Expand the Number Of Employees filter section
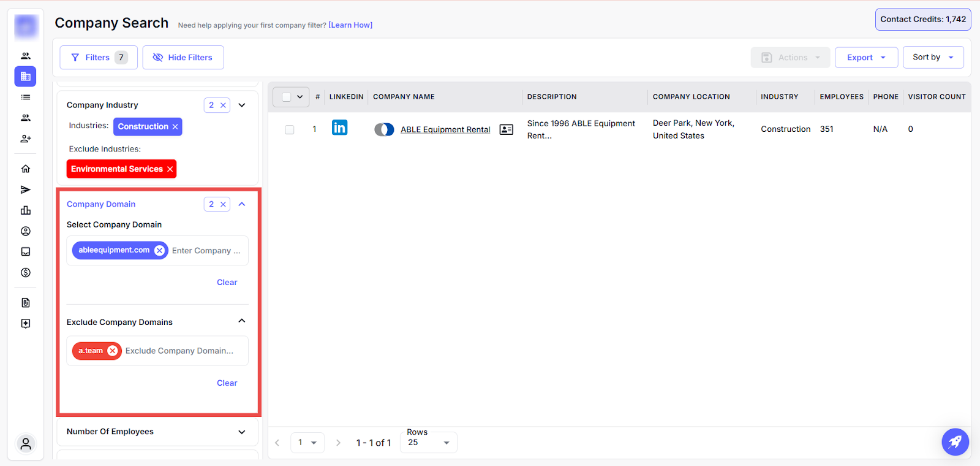The width and height of the screenshot is (980, 466). 241,432
